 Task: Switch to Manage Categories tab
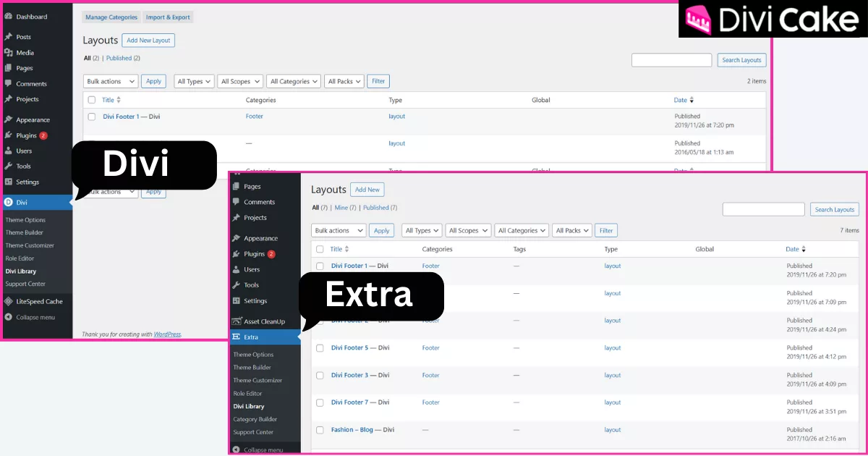tap(111, 17)
